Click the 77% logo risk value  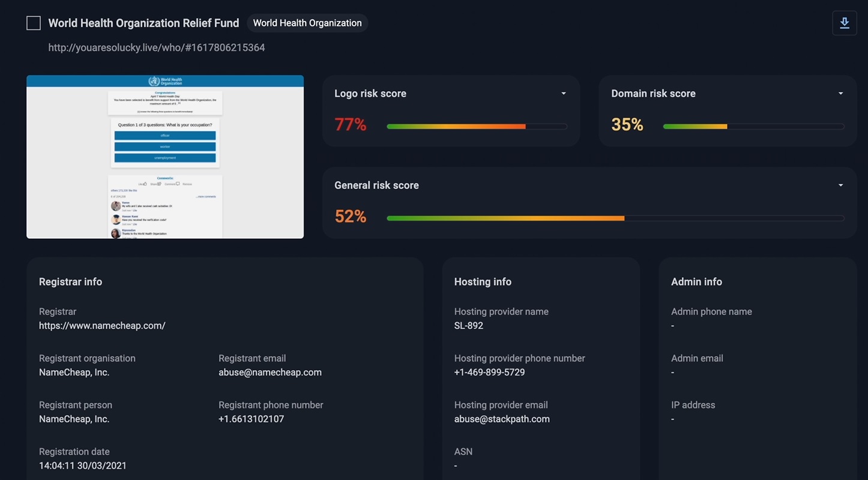tap(351, 125)
